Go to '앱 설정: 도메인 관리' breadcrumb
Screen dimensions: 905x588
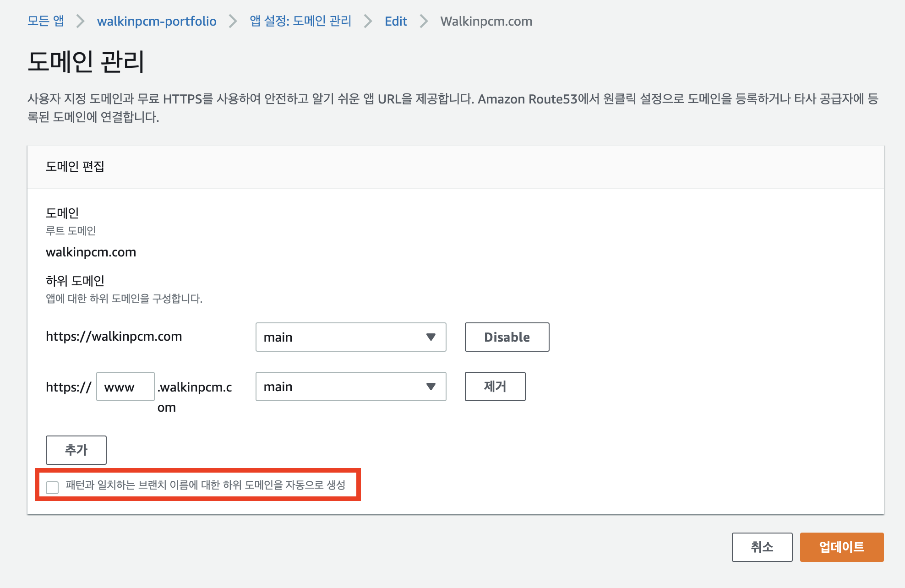click(300, 21)
